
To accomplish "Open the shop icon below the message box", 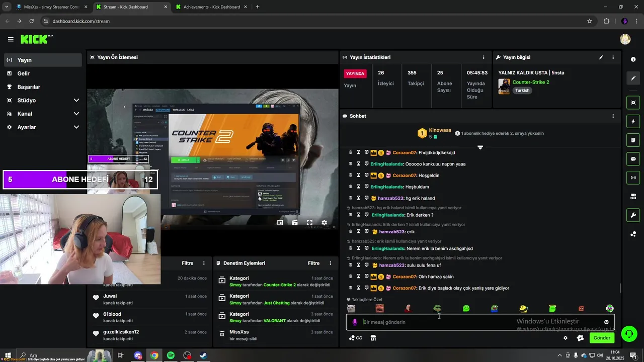I will click(373, 338).
